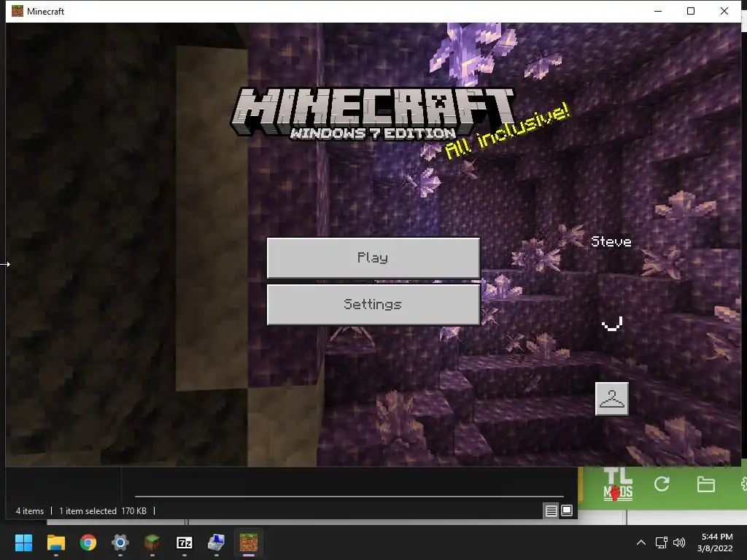Open the grass block launcher taskbar icon
This screenshot has width=747, height=560.
(152, 542)
